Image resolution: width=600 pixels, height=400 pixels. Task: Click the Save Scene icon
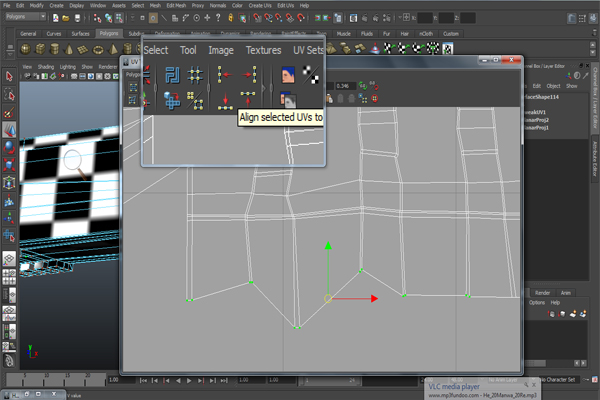(77, 18)
